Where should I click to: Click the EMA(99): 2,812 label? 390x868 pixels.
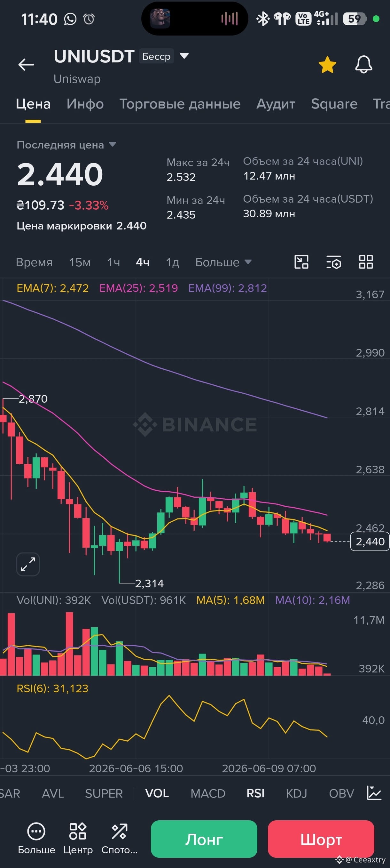pos(228,288)
